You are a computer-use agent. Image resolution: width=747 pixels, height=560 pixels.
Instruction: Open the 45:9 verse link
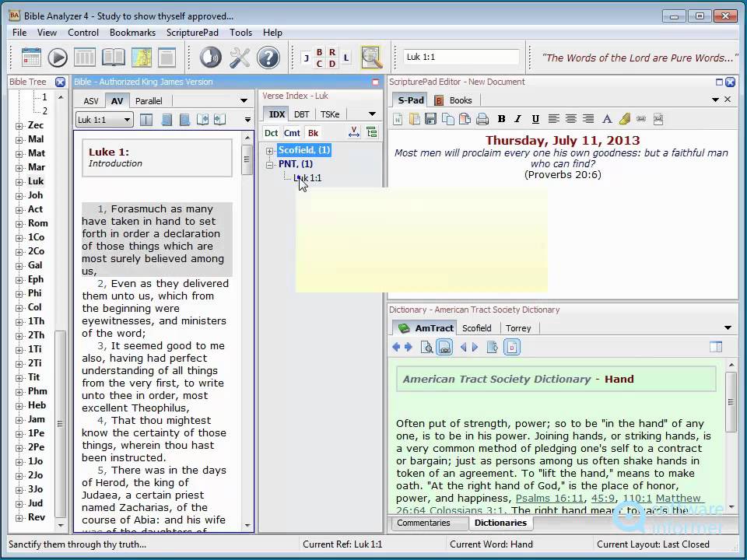pos(602,498)
